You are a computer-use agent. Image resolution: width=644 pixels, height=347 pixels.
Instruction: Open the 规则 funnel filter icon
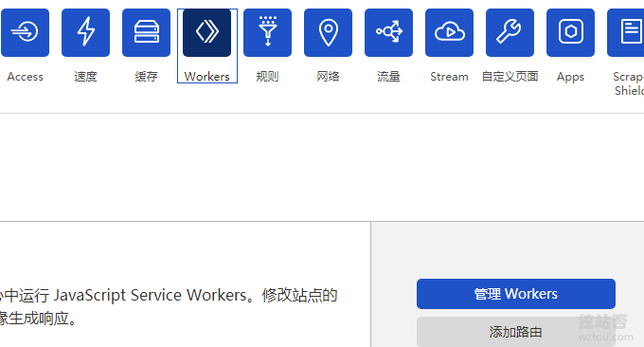[x=267, y=32]
